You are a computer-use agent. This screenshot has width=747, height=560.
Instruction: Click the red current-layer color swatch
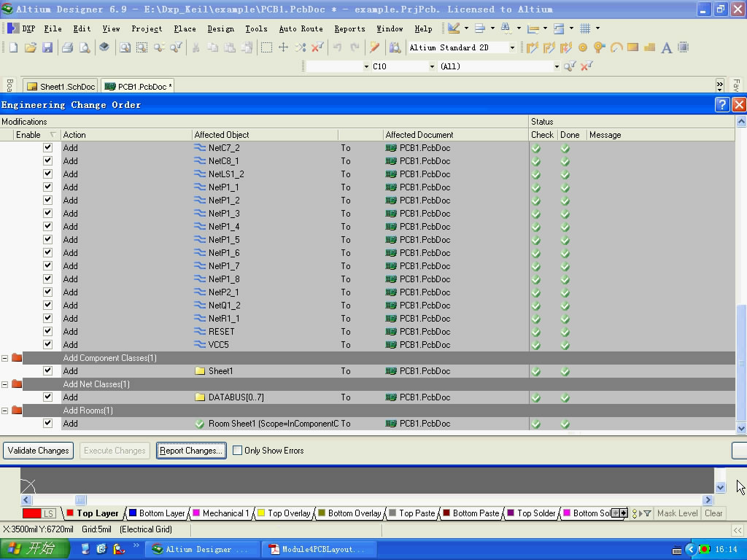click(31, 513)
